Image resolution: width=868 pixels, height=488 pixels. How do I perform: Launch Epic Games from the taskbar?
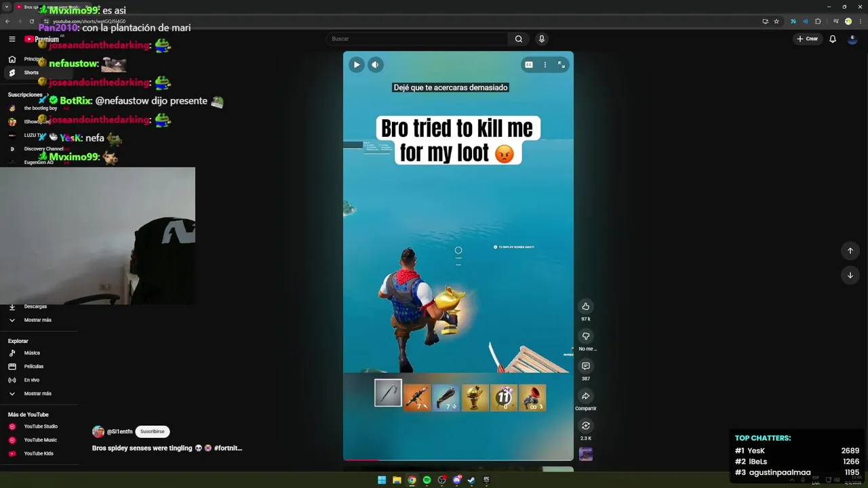tap(486, 480)
